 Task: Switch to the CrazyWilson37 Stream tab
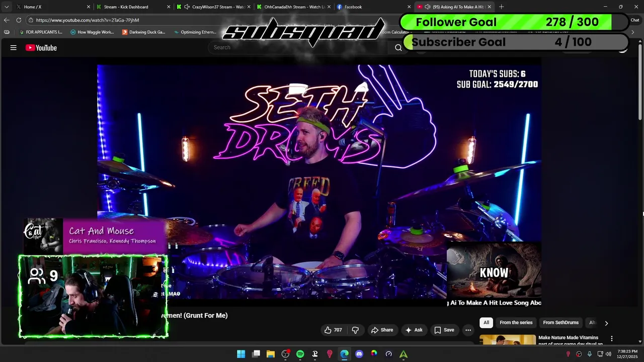(x=214, y=7)
